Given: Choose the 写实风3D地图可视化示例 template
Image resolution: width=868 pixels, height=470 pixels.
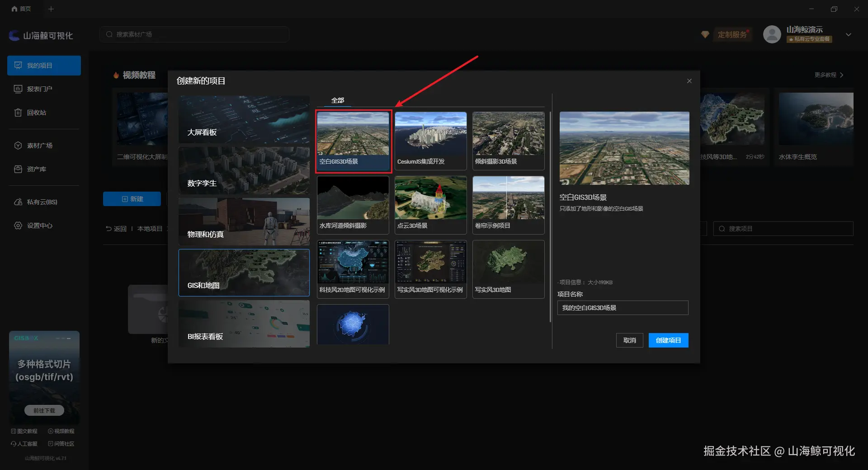Looking at the screenshot, I should (431, 269).
